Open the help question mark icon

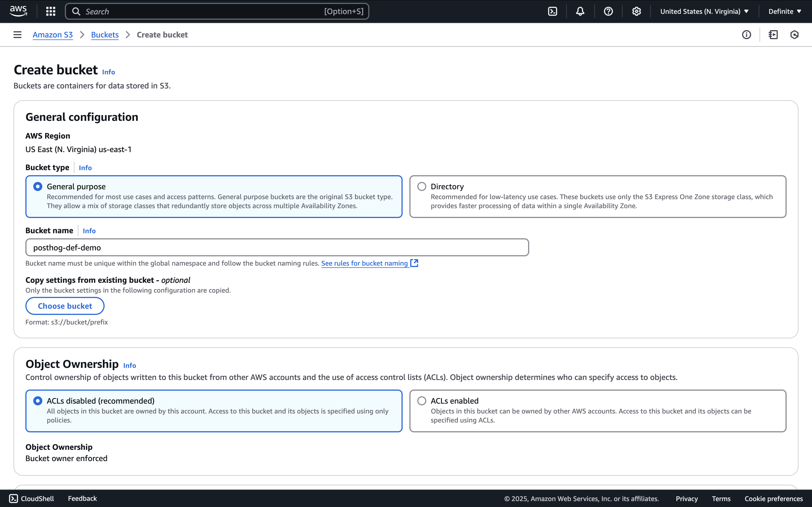[608, 11]
